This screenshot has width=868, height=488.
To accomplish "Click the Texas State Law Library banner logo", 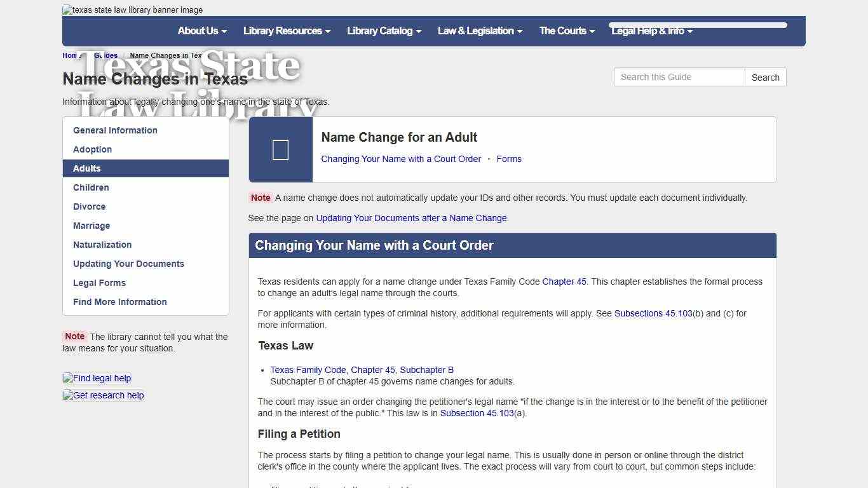I will [x=132, y=10].
